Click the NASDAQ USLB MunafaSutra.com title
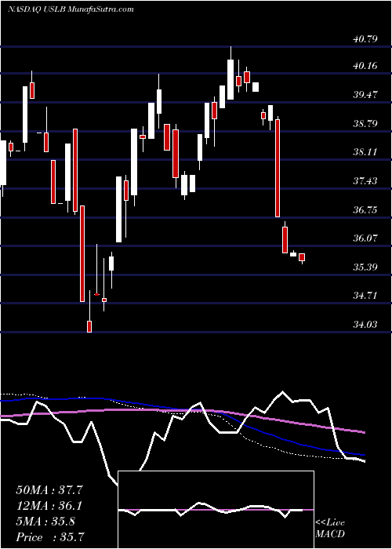392x549 pixels. coord(71,9)
